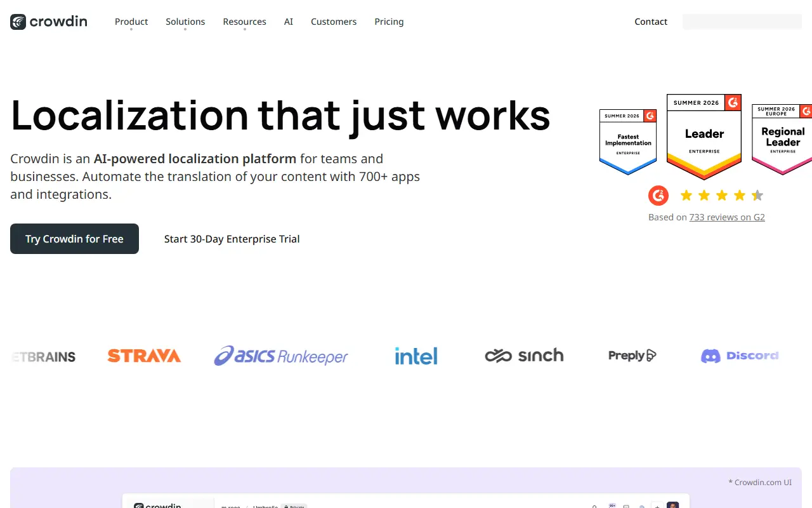Click the "Localization that just works" headline
The image size is (812, 508).
coord(280,115)
